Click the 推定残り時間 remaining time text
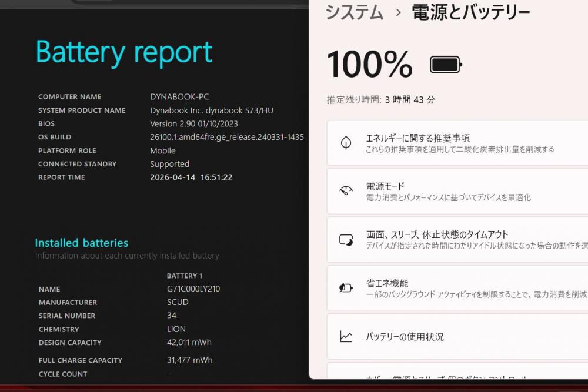588x392 pixels. click(x=381, y=100)
